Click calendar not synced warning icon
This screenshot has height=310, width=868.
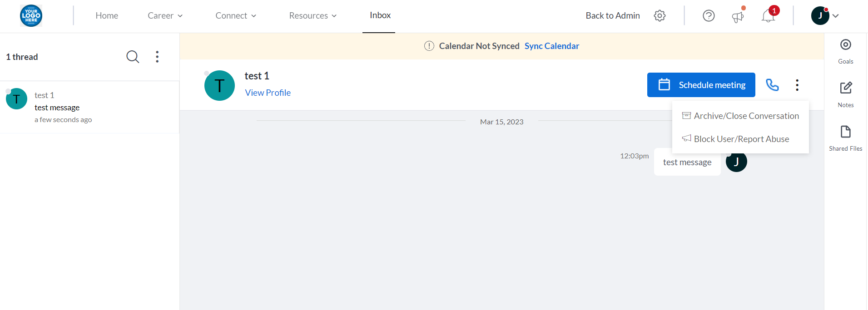(x=429, y=46)
